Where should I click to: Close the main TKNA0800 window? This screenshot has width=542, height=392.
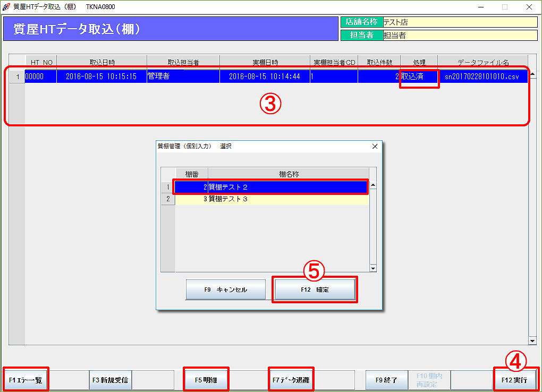pyautogui.click(x=529, y=7)
